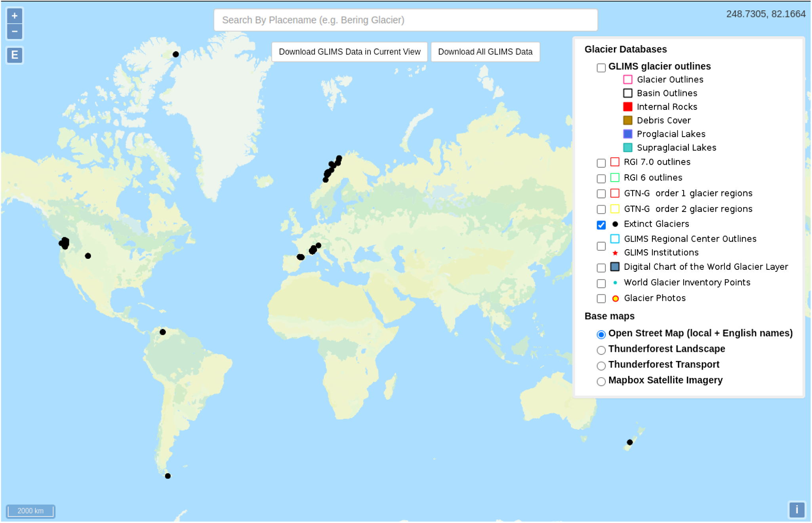
Task: Open the info button at bottom right
Action: click(797, 510)
